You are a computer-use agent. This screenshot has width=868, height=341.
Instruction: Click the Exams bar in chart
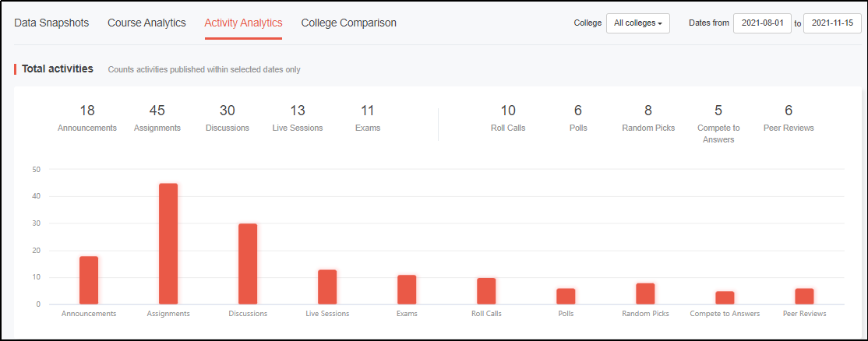tap(407, 290)
